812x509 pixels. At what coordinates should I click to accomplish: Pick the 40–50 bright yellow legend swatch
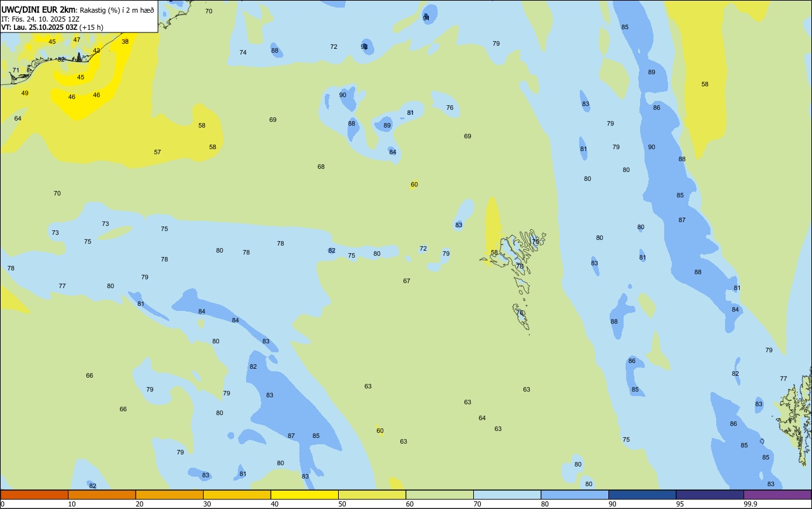click(304, 494)
